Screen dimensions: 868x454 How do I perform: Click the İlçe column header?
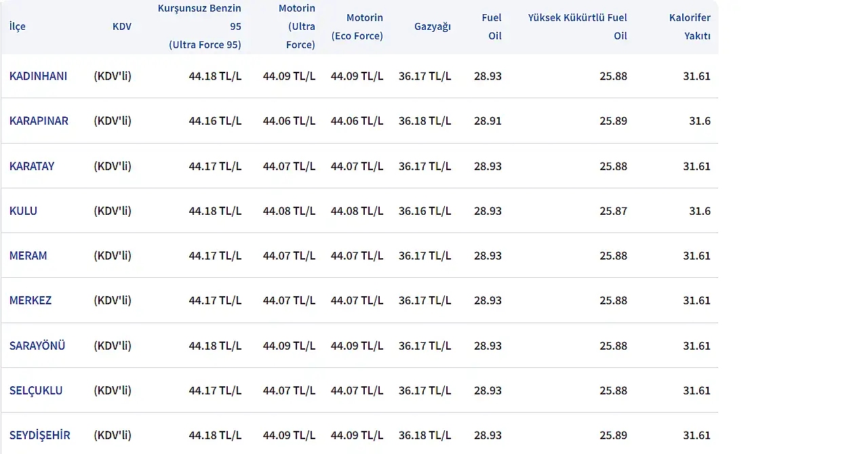[x=18, y=26]
